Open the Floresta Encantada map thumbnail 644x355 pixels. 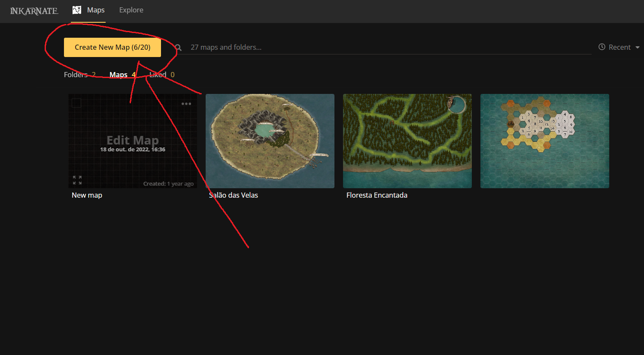(x=407, y=141)
